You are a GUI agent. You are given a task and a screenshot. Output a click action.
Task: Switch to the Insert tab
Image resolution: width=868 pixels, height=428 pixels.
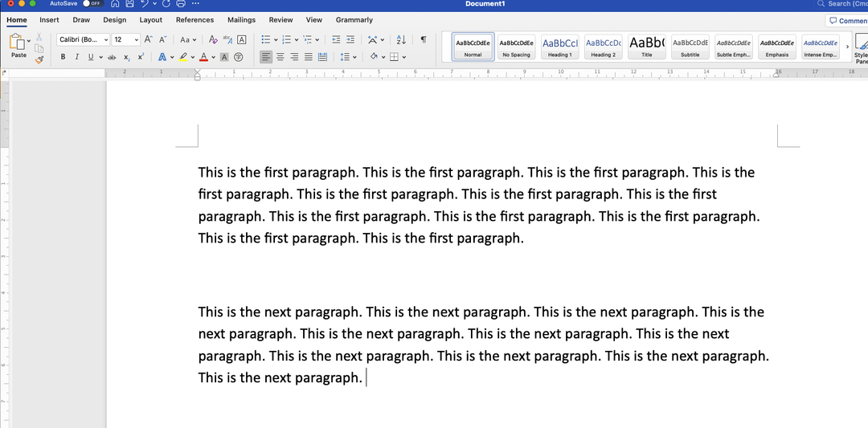coord(49,20)
